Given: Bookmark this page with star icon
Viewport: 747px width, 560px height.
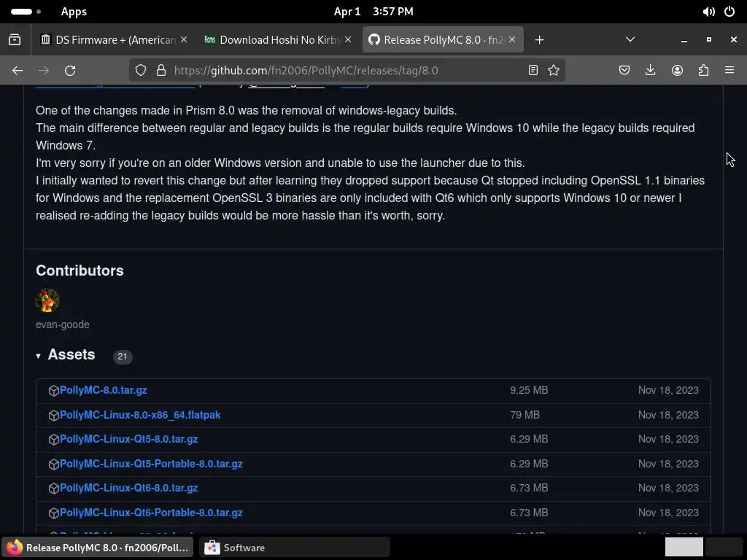Looking at the screenshot, I should (x=554, y=71).
